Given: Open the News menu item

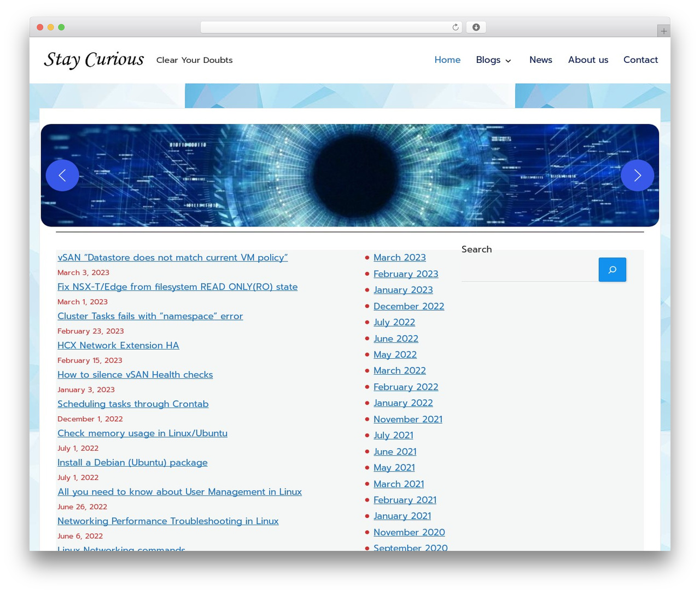Looking at the screenshot, I should point(541,60).
